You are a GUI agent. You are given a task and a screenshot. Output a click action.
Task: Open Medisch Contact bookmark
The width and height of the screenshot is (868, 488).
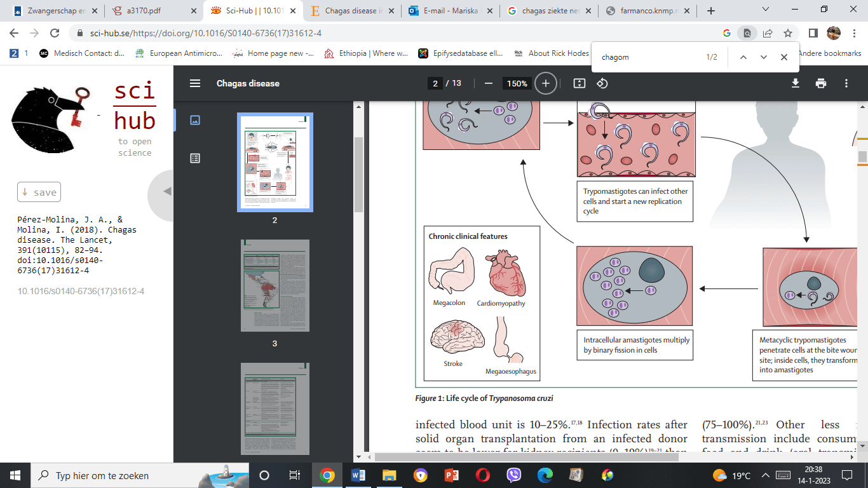[x=81, y=53]
